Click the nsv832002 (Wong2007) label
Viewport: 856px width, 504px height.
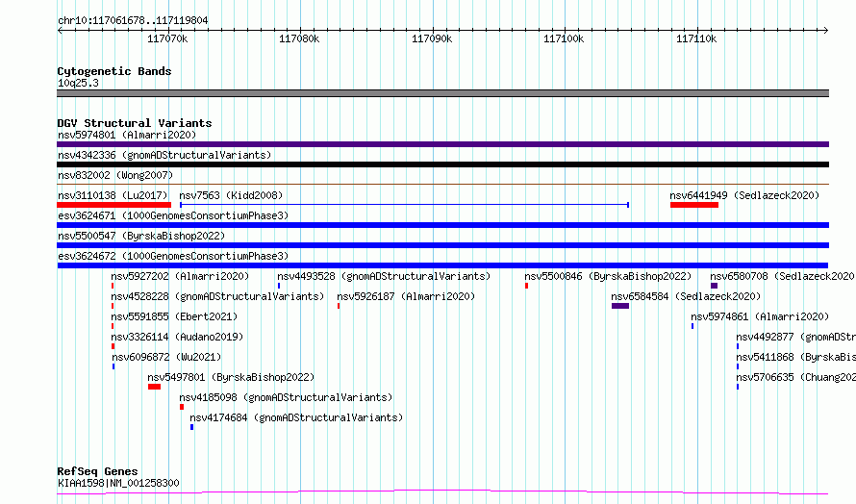tap(115, 175)
